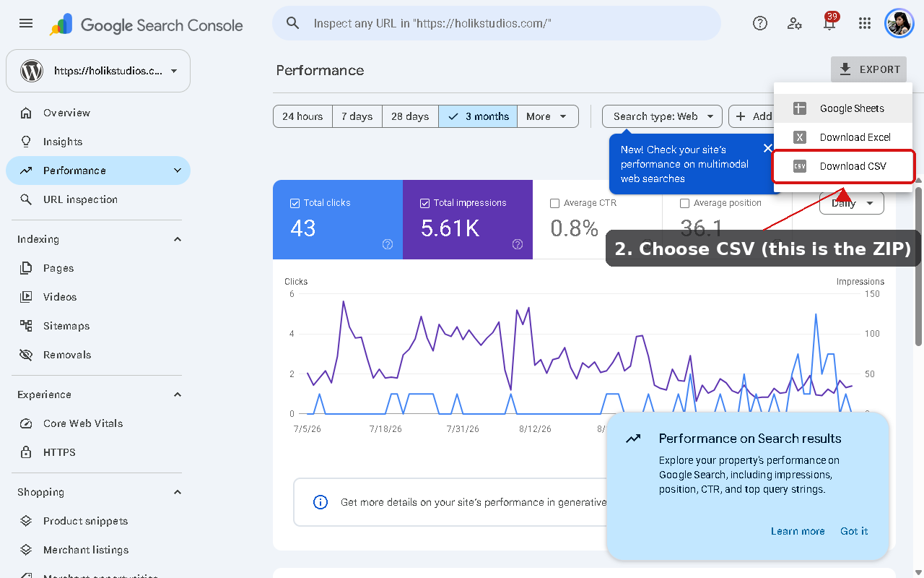Close the multimodal searches tooltip

pos(767,148)
